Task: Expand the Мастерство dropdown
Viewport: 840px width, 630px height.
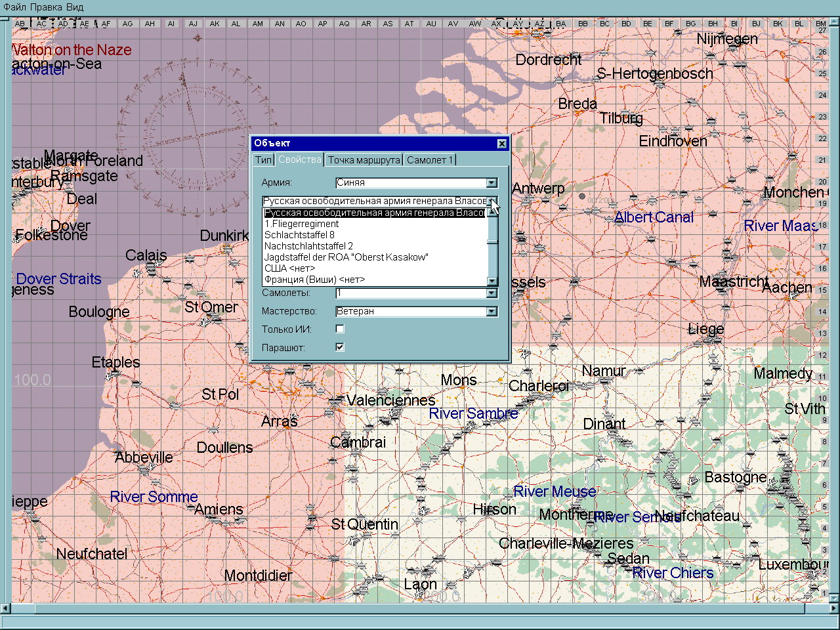Action: (492, 312)
